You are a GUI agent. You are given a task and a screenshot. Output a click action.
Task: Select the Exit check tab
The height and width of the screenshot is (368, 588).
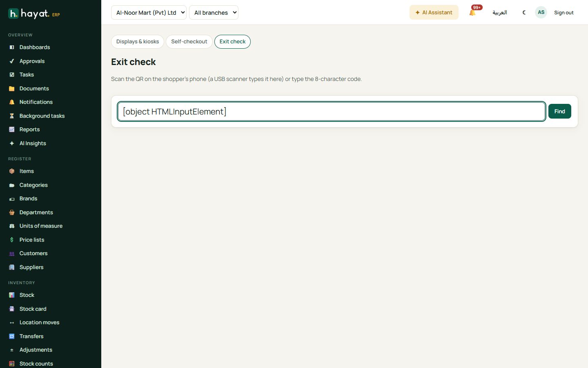point(232,42)
